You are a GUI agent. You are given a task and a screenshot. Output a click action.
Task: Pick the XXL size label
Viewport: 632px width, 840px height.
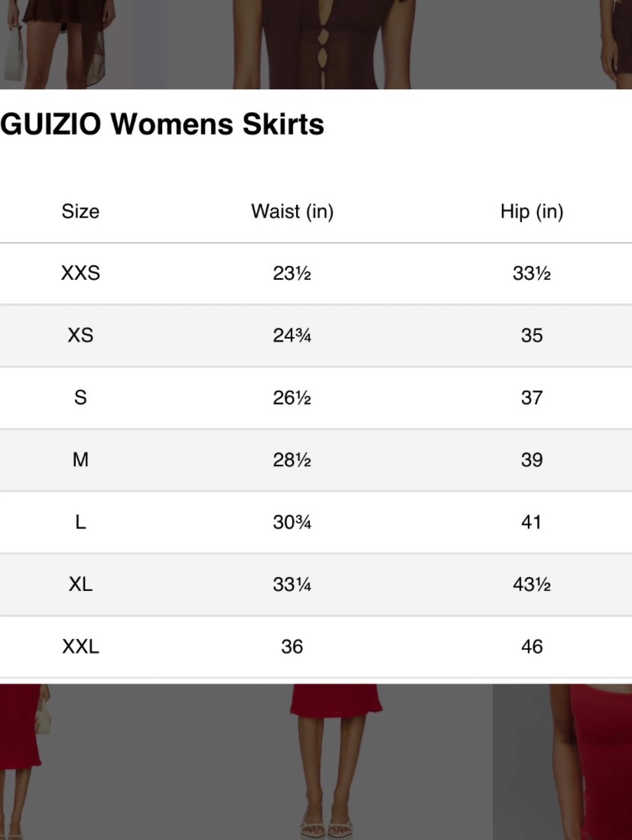click(81, 646)
